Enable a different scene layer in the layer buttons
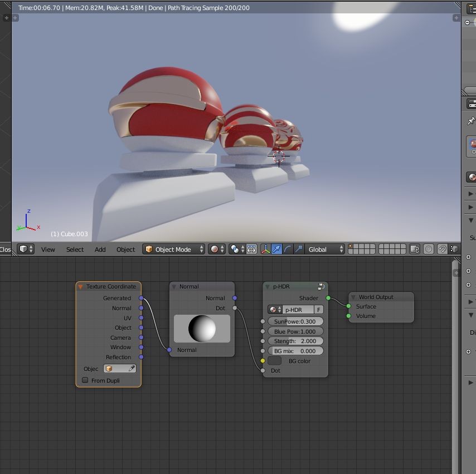Screen dimensions: 476x474 coord(357,247)
